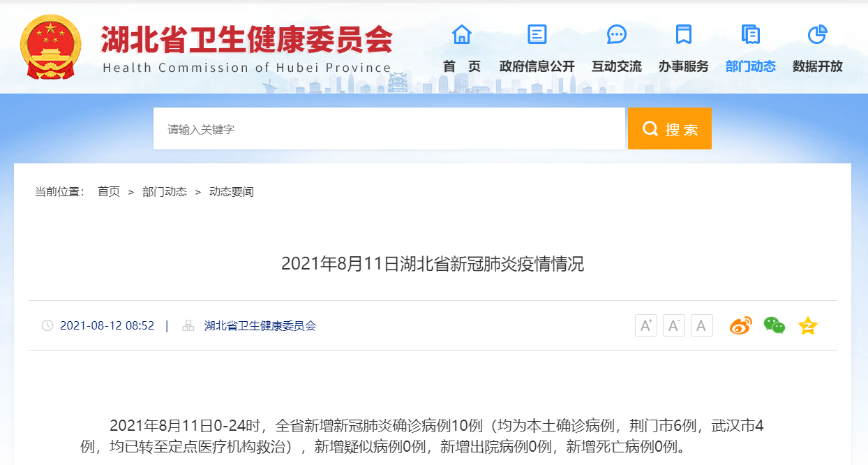The width and height of the screenshot is (868, 465).
Task: Click the 湖北省卫生健康委员会 source link
Action: (x=260, y=325)
